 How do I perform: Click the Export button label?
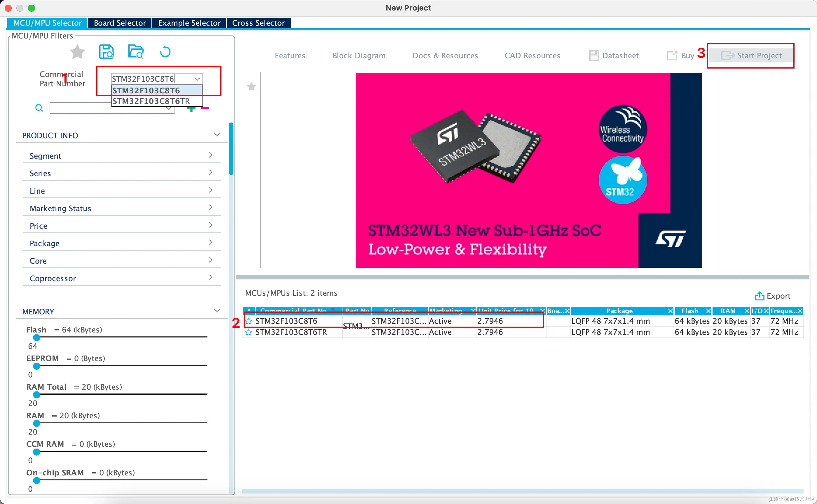click(x=778, y=296)
